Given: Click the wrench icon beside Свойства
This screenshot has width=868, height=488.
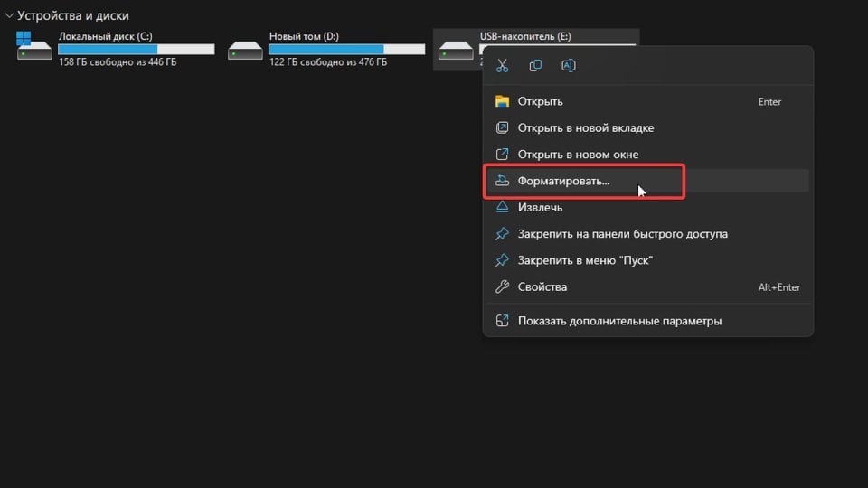Looking at the screenshot, I should tap(503, 286).
